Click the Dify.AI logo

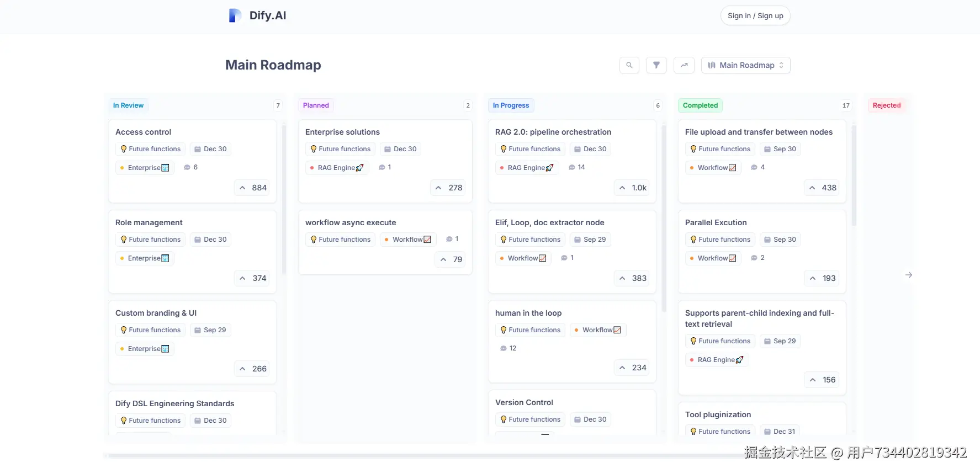pos(257,15)
